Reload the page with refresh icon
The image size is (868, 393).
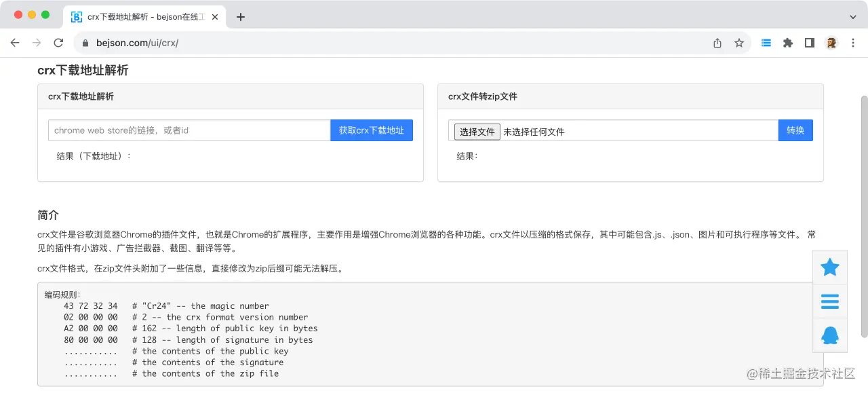(58, 43)
